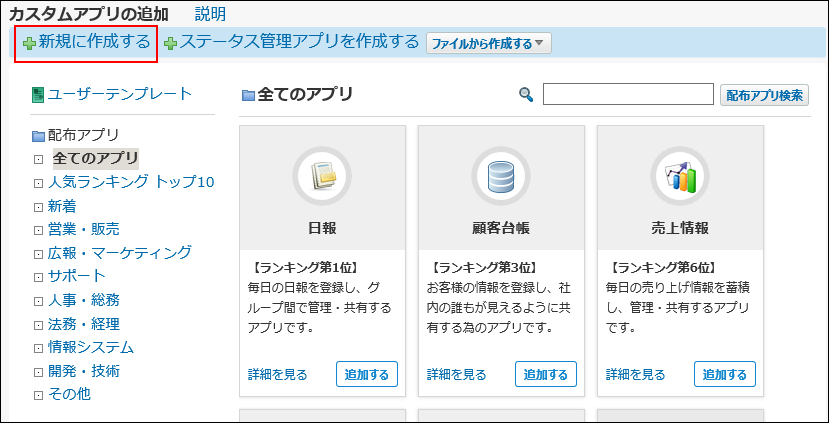Image resolution: width=829 pixels, height=423 pixels.
Task: Select 開発・技術 category
Action: coord(84,371)
